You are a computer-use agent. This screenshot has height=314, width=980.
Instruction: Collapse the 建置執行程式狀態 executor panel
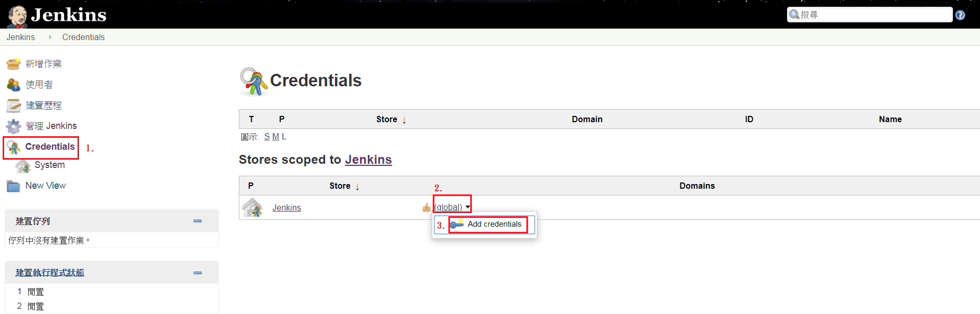tap(198, 273)
